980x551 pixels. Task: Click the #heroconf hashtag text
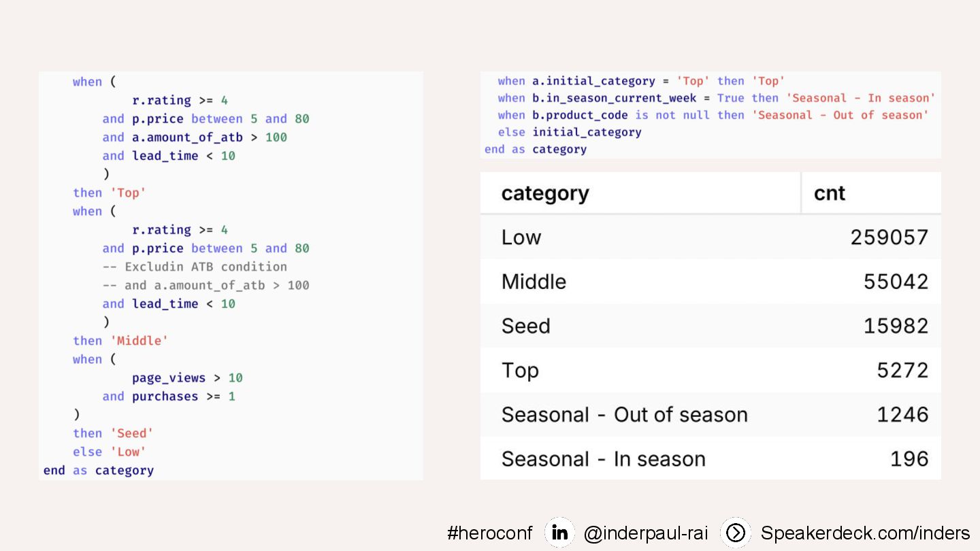[x=489, y=533]
